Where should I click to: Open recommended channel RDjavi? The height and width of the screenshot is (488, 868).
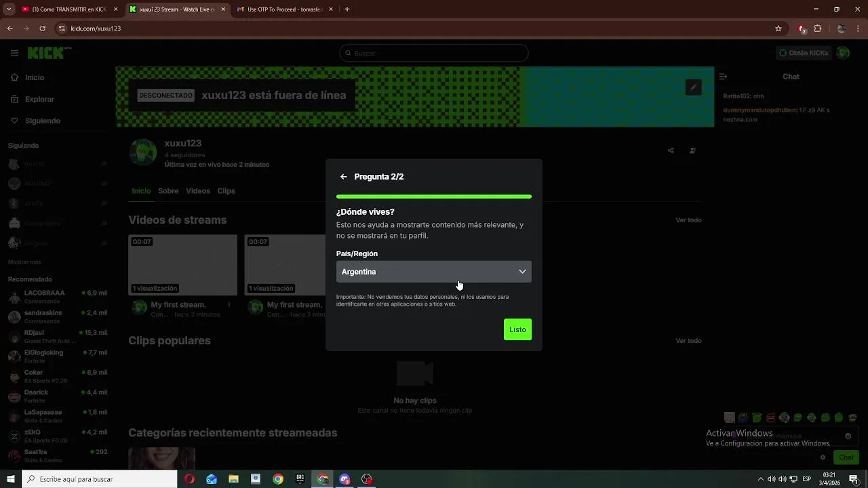point(57,336)
